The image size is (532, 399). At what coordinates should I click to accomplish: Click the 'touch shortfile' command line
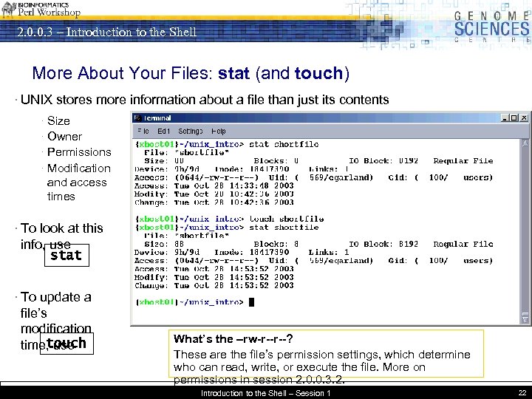pyautogui.click(x=229, y=219)
